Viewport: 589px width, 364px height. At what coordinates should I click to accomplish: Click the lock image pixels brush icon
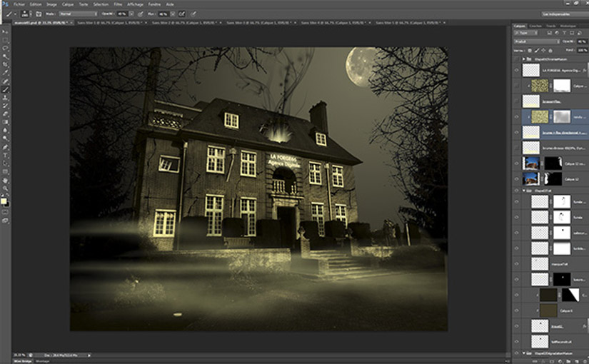tap(537, 51)
